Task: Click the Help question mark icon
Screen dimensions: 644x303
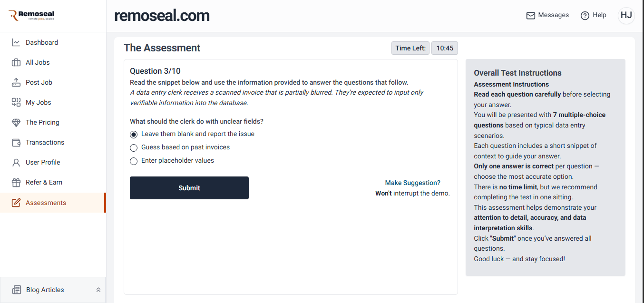Action: [x=585, y=16]
